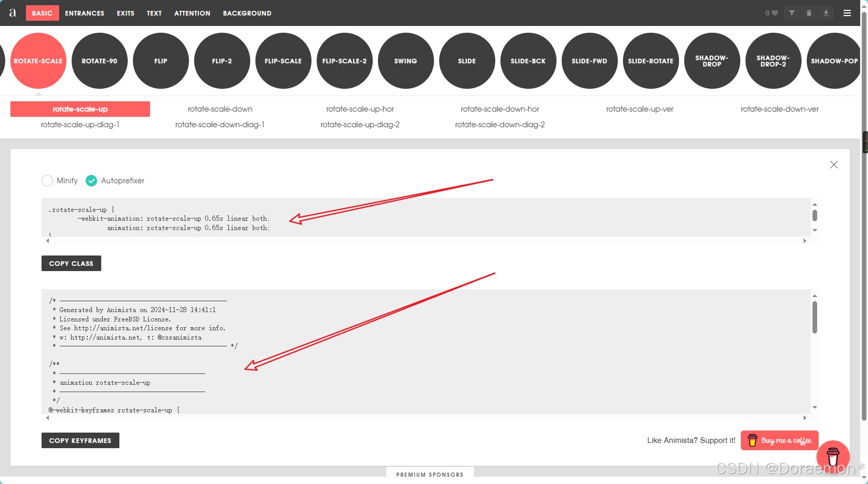Screen dimensions: 868x484
Task: Click Buy me a coffee button
Action: pyautogui.click(x=780, y=440)
